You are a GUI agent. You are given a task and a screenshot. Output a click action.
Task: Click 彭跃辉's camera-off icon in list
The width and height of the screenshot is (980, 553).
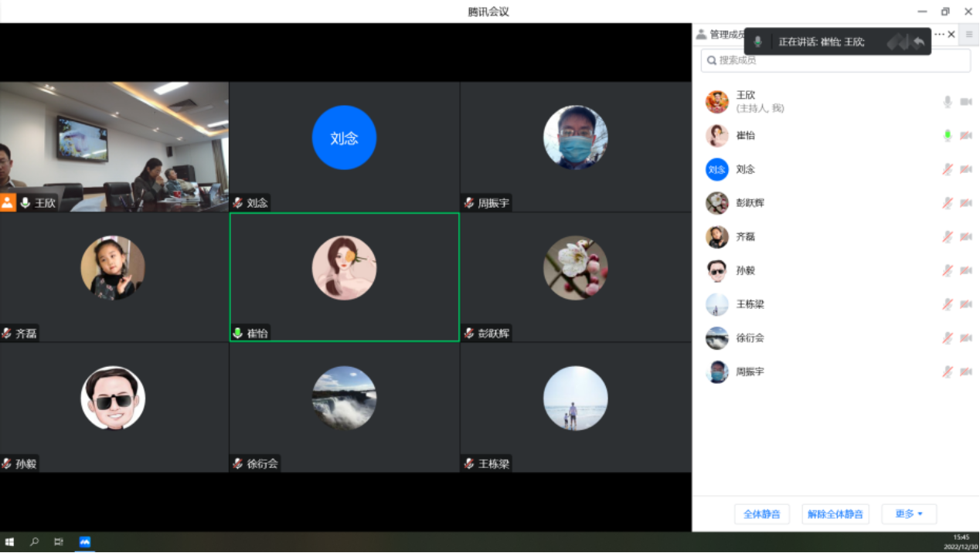[x=965, y=203]
